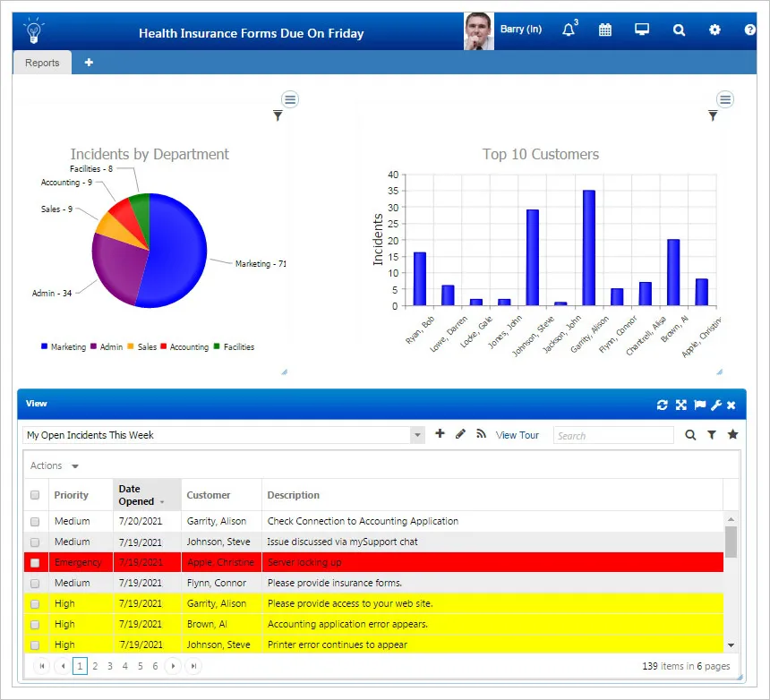Open the My Open Incidents view dropdown
Screen dimensions: 770x700
coord(417,435)
